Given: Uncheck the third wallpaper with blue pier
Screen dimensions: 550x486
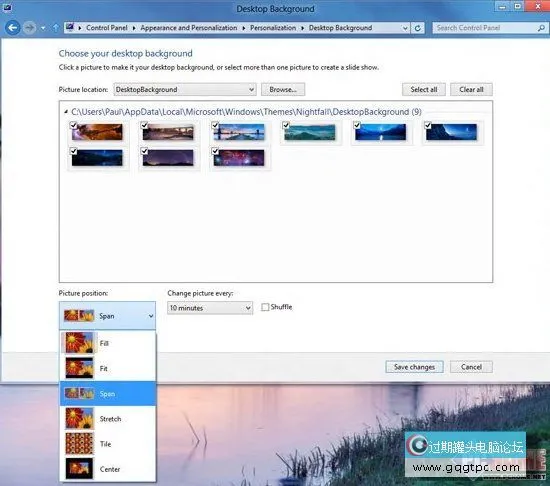Looking at the screenshot, I should [215, 125].
